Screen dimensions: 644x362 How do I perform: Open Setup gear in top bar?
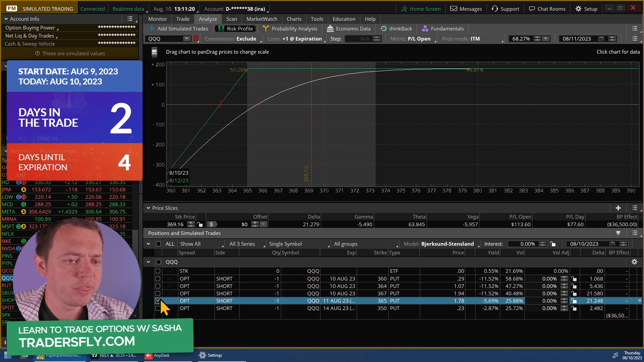(578, 9)
